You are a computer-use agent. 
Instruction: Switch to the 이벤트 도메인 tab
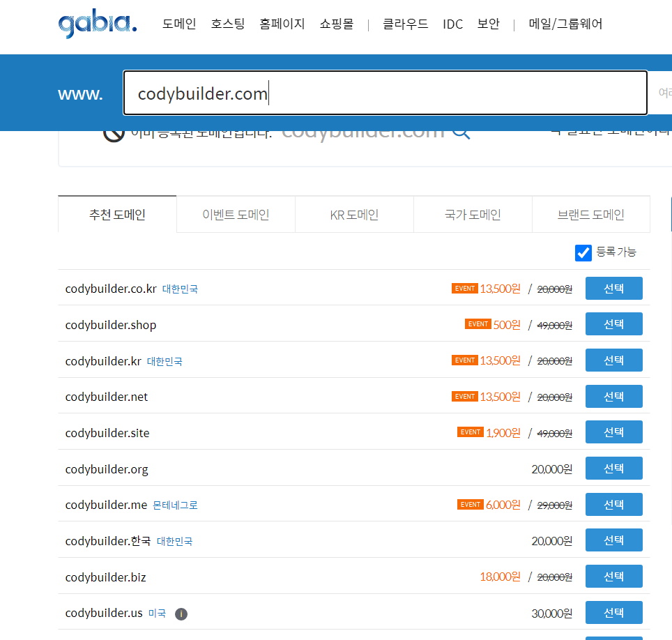tap(236, 214)
